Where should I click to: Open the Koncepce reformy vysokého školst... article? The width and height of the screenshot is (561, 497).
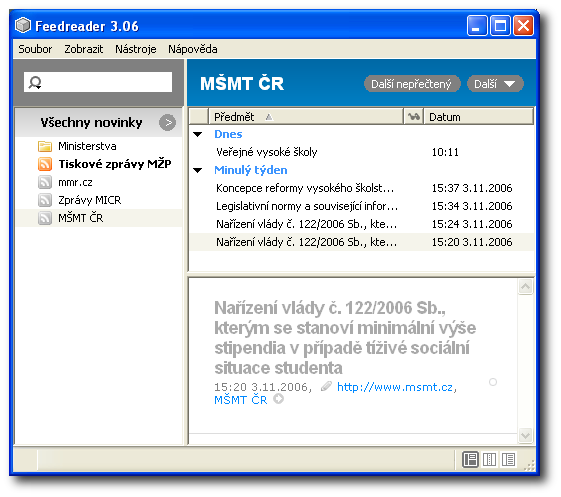coord(305,188)
